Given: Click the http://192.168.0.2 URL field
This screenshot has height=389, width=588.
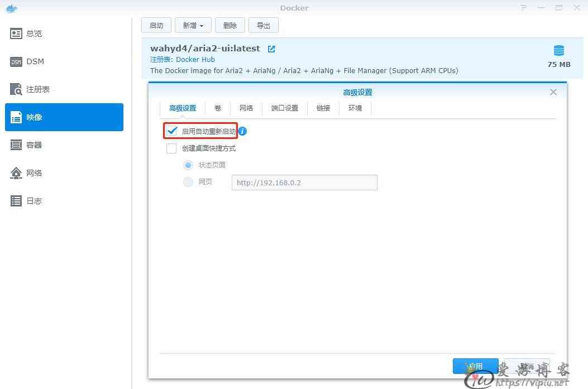Looking at the screenshot, I should [x=304, y=183].
